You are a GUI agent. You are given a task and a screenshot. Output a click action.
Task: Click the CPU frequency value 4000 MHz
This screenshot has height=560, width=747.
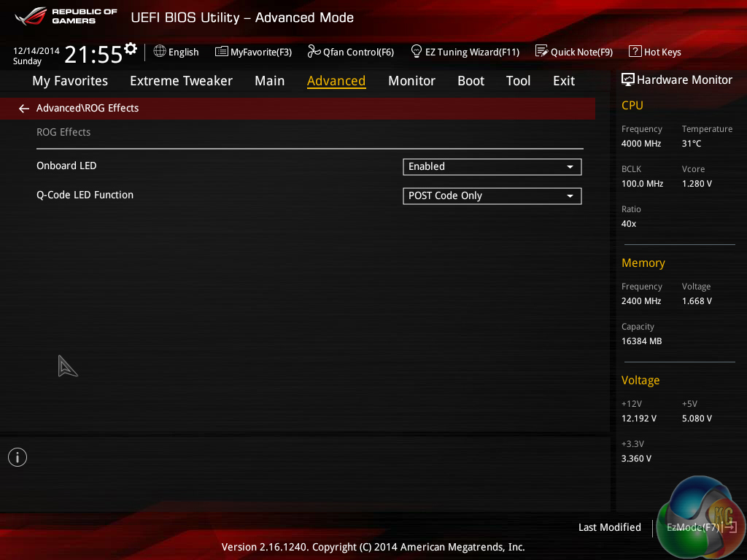coord(641,144)
